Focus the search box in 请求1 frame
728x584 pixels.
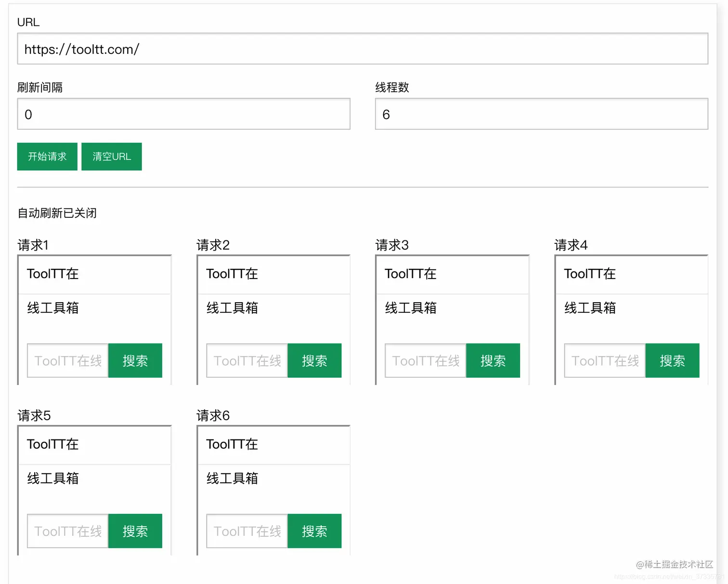click(68, 360)
